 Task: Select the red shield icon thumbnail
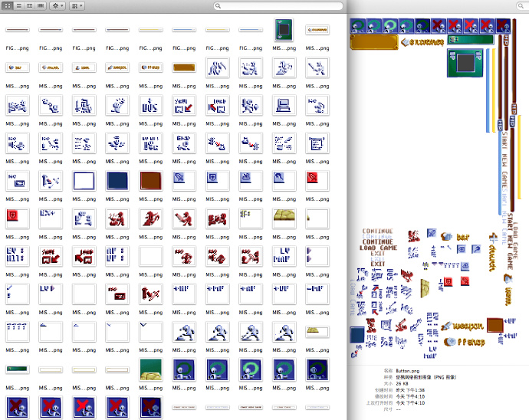[17, 218]
